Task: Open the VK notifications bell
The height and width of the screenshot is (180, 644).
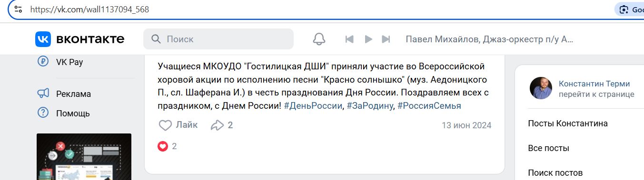Action: (319, 39)
